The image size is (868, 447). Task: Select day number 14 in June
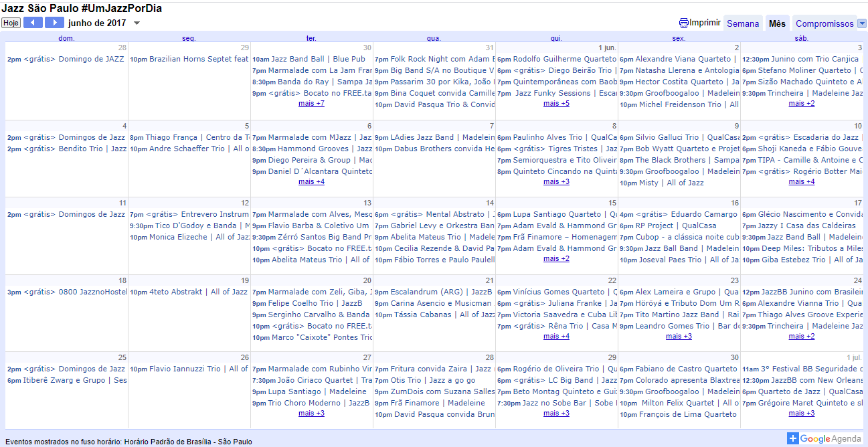click(490, 203)
